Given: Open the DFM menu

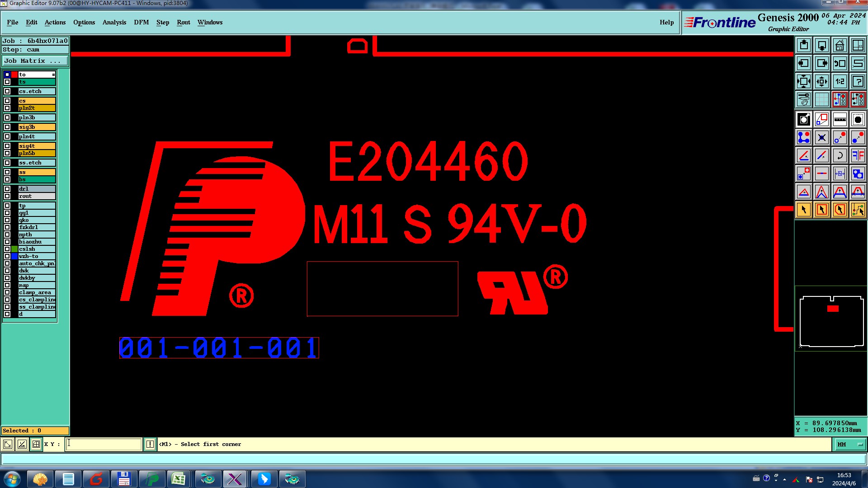Looking at the screenshot, I should pos(141,22).
